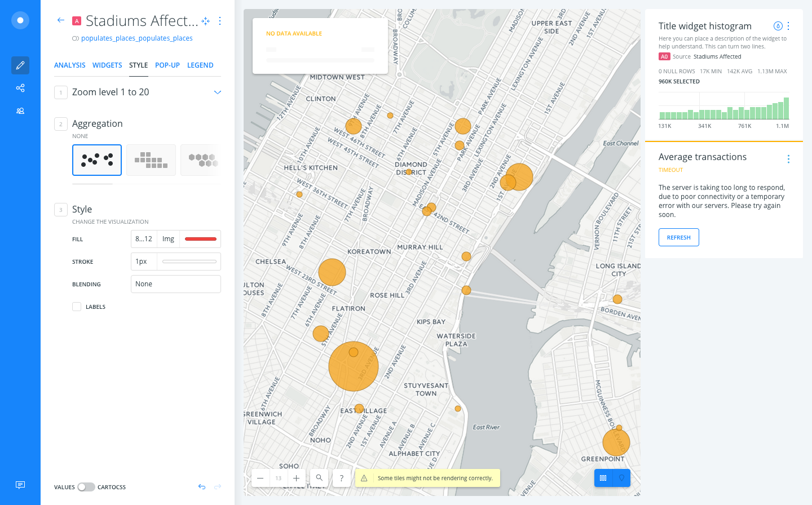Open the populates_places_populates_places dataset link

coord(137,38)
